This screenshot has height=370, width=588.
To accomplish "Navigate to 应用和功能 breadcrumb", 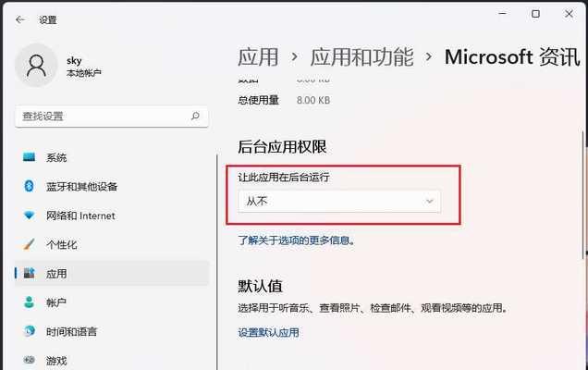I will (x=361, y=57).
